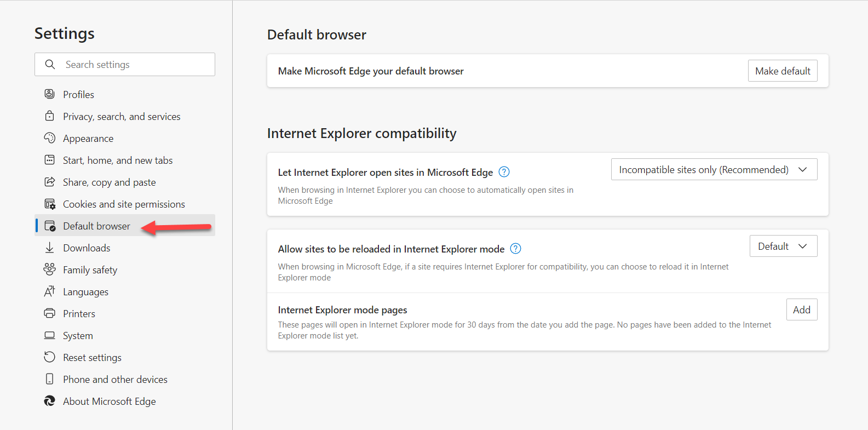Click the Profiles icon in sidebar
The height and width of the screenshot is (430, 868).
tap(49, 94)
